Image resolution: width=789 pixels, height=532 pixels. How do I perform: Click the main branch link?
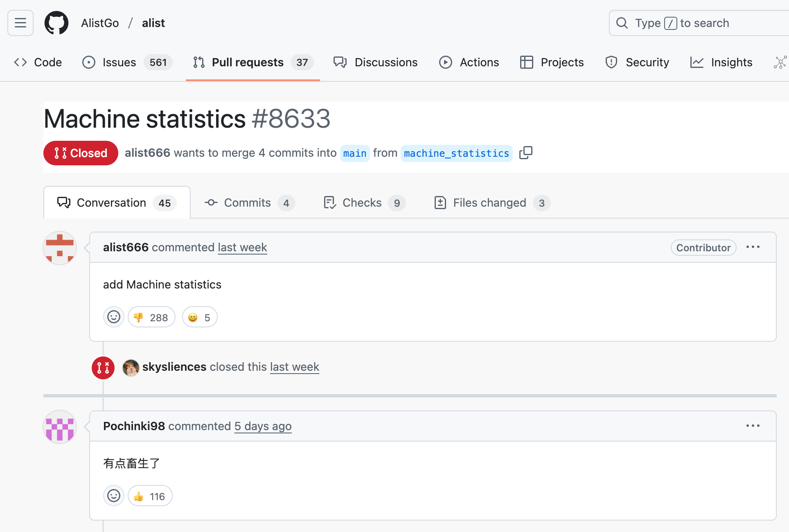click(x=355, y=153)
